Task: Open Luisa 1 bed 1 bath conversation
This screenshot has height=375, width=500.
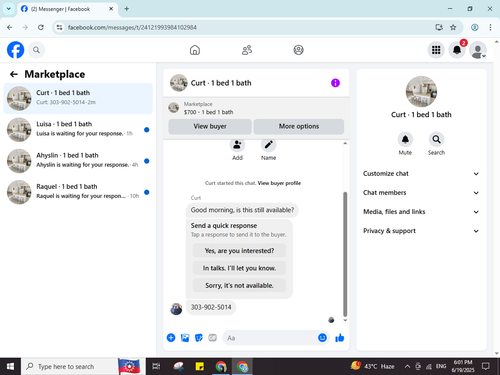Action: point(78,130)
